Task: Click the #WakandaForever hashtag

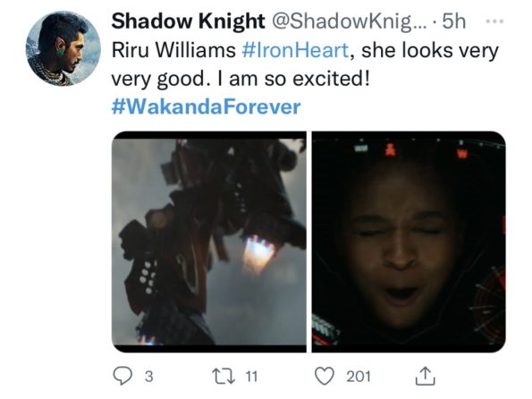Action: click(206, 107)
